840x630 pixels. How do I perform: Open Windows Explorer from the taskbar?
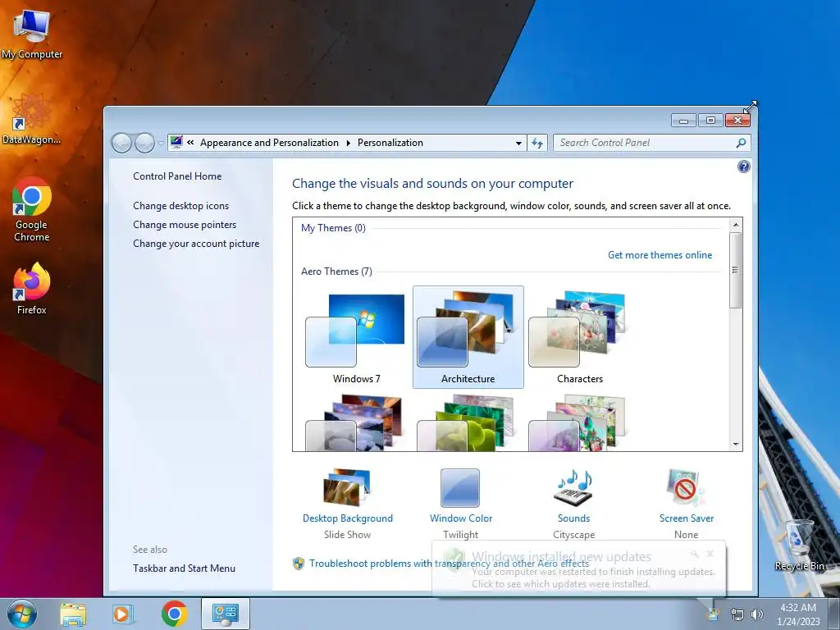coord(73,614)
